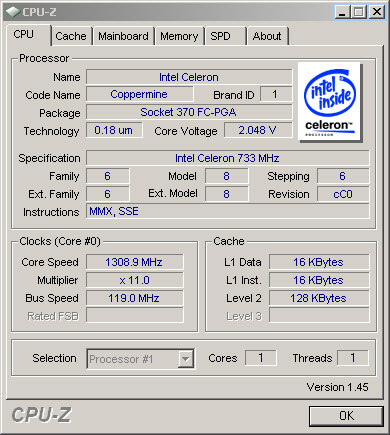Click the Intel Inside Celeron logo

pyautogui.click(x=329, y=102)
